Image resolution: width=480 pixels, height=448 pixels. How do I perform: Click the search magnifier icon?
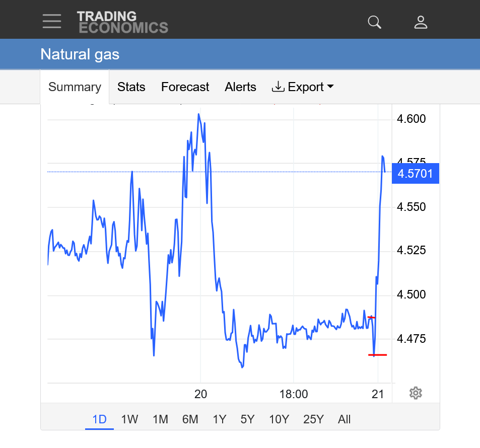point(375,22)
